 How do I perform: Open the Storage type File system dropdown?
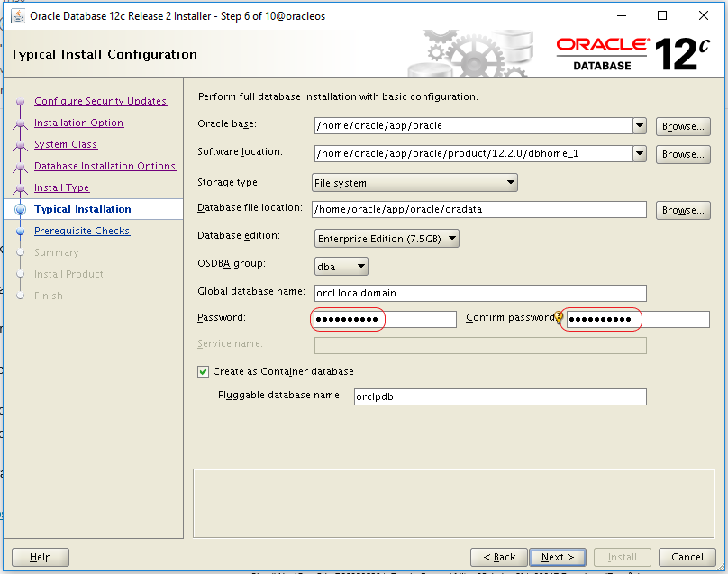point(414,183)
